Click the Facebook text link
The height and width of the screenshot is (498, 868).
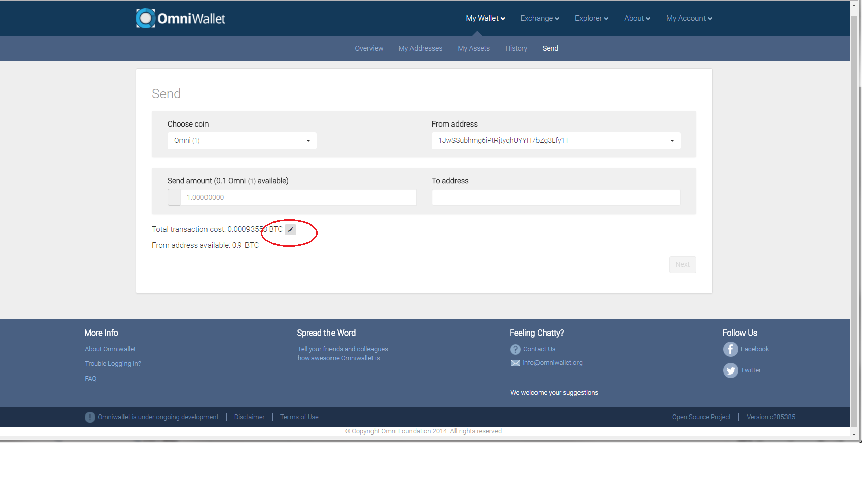pyautogui.click(x=755, y=349)
